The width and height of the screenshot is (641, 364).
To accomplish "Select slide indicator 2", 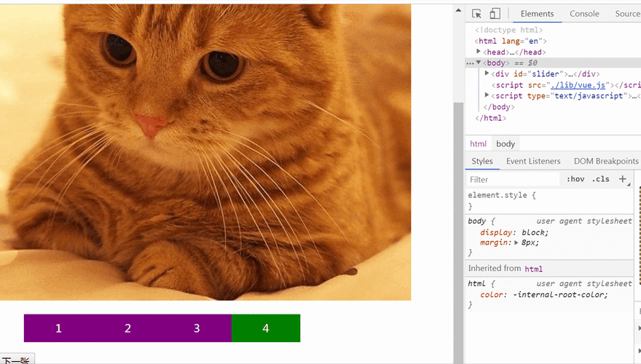I will [127, 328].
